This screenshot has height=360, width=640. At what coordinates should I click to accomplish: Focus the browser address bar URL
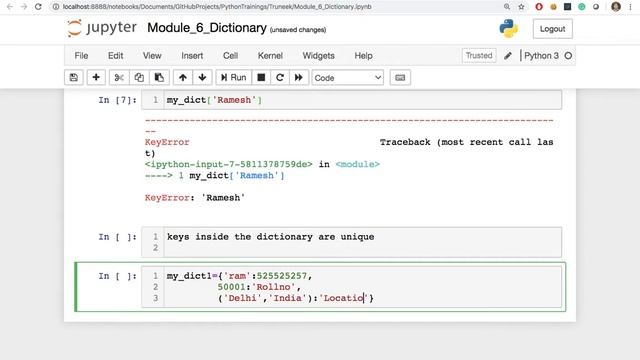[217, 7]
